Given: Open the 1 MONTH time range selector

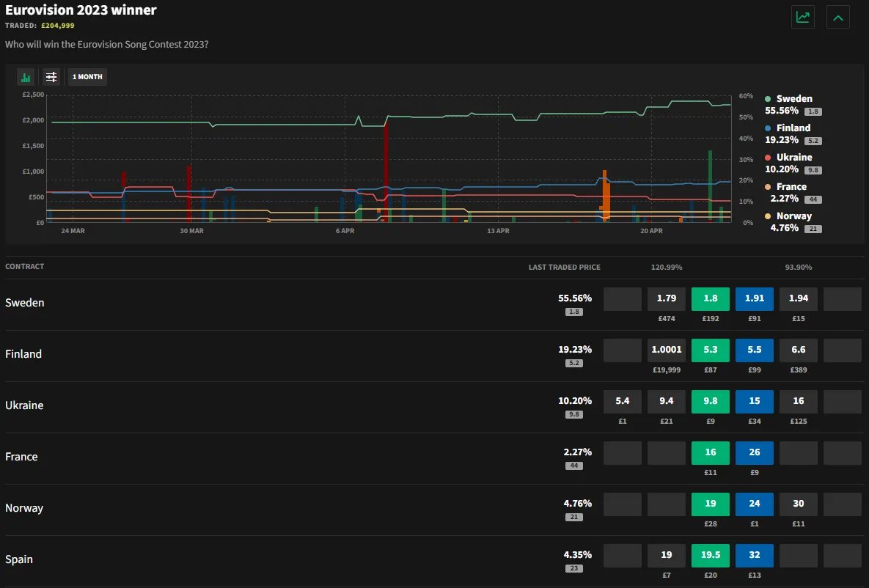Looking at the screenshot, I should pyautogui.click(x=87, y=77).
